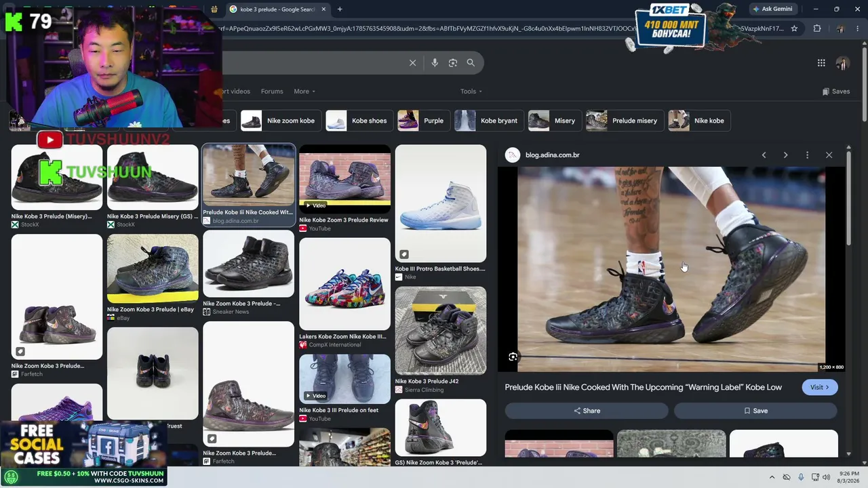The height and width of the screenshot is (488, 868).
Task: Filter by the 'Nike kobe' chip
Action: tap(698, 121)
